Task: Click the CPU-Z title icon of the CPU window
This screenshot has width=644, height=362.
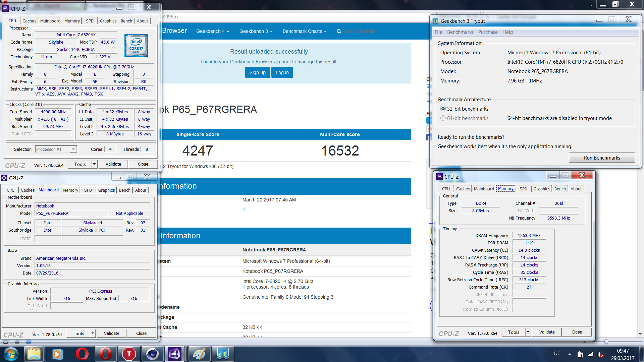Action: click(6, 9)
